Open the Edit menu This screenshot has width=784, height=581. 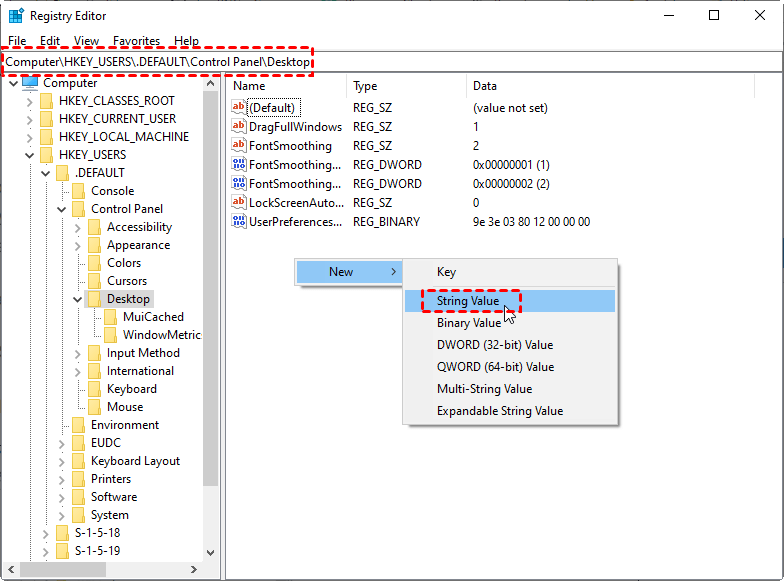click(50, 40)
